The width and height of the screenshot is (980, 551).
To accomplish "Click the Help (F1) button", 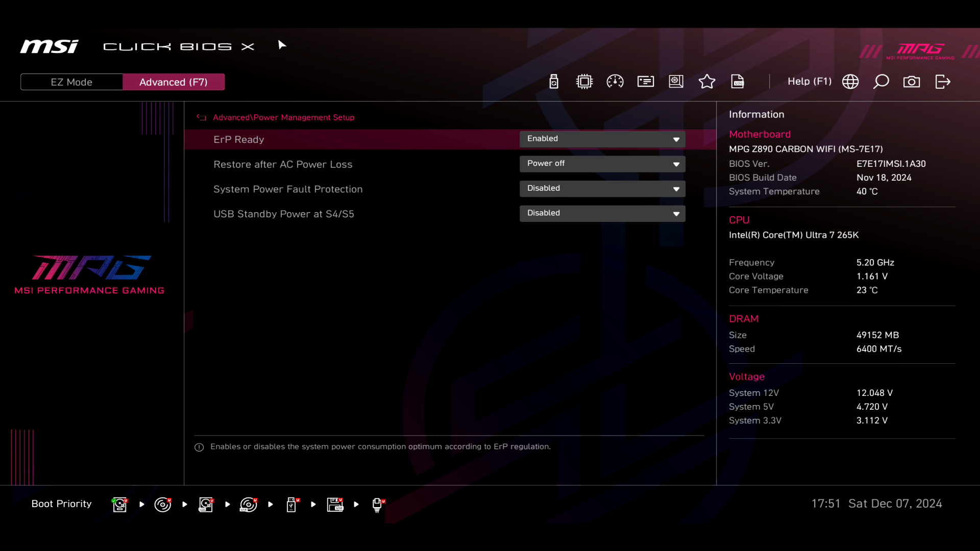I will coord(810,82).
